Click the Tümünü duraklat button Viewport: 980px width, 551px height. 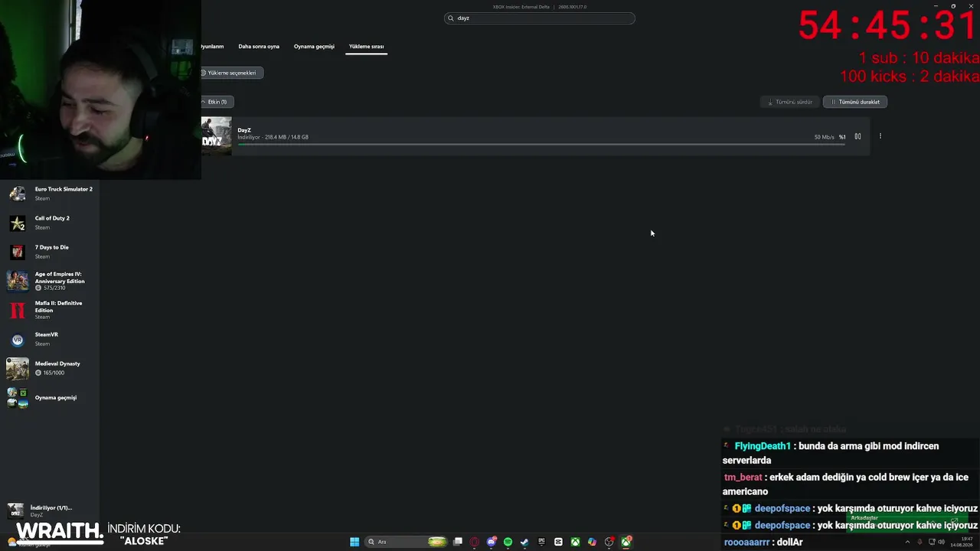[854, 102]
